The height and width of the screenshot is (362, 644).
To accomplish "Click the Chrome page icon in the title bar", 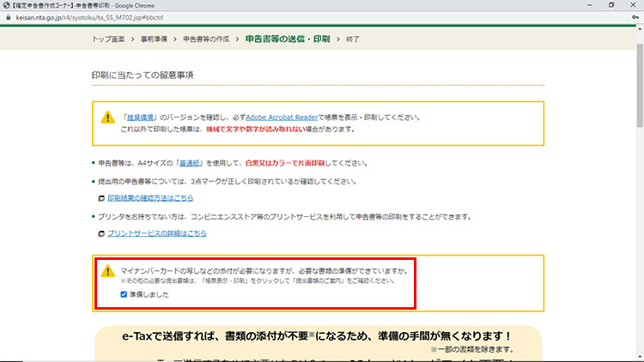I will pyautogui.click(x=5, y=4).
